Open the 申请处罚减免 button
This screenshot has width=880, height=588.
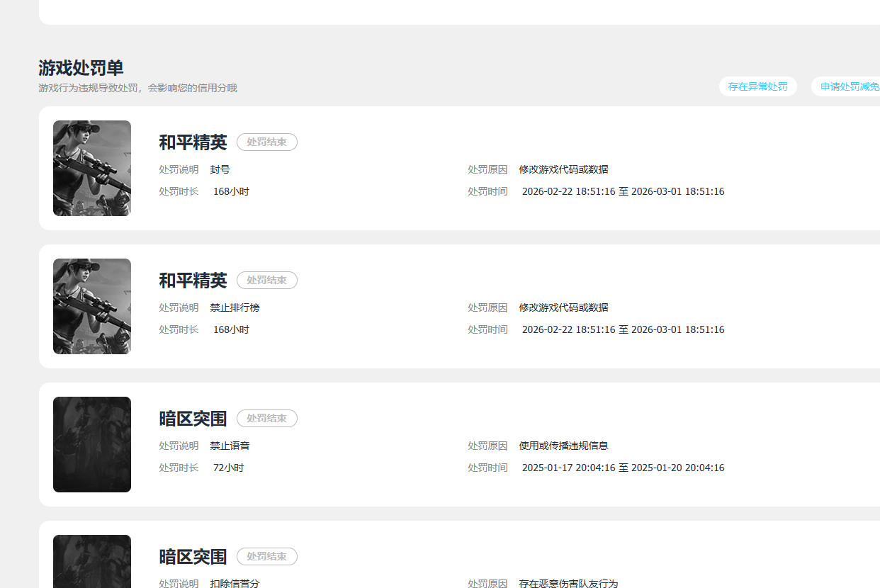pyautogui.click(x=847, y=86)
